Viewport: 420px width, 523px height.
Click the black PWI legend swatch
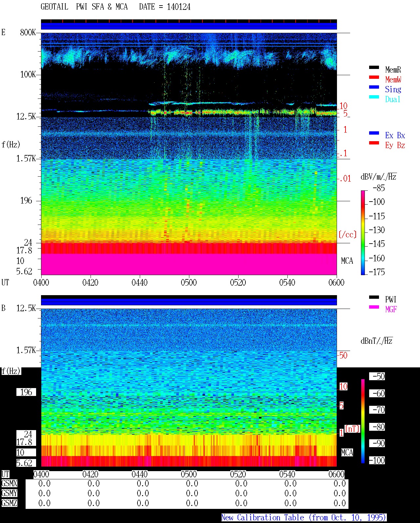(374, 297)
